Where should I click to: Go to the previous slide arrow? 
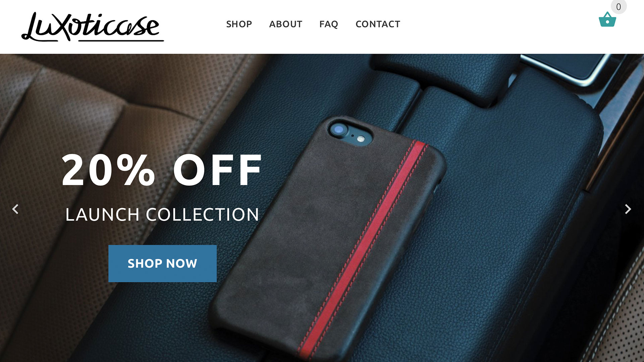pyautogui.click(x=15, y=209)
